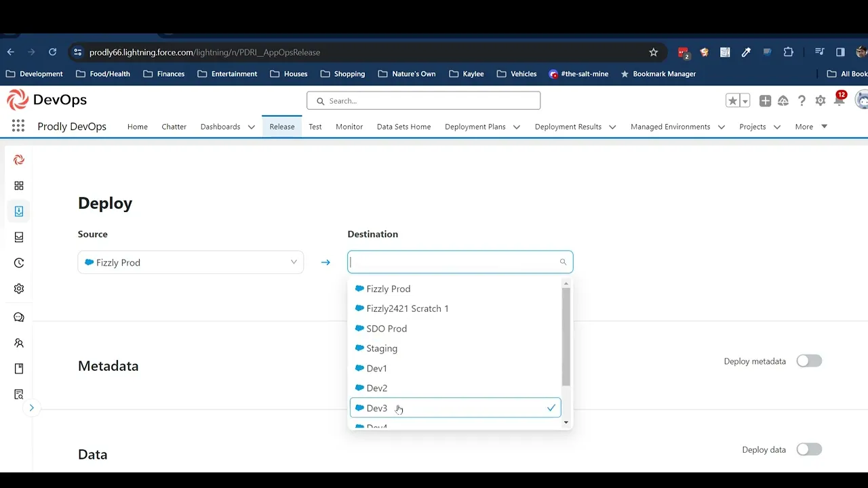Open the browser media control icon
Image resolution: width=868 pixels, height=488 pixels.
coord(820,52)
